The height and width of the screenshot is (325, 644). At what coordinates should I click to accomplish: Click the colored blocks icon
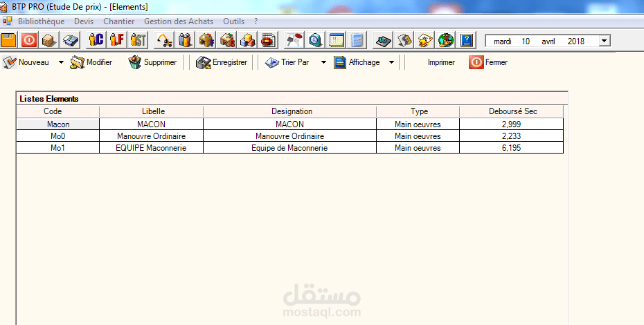[248, 40]
